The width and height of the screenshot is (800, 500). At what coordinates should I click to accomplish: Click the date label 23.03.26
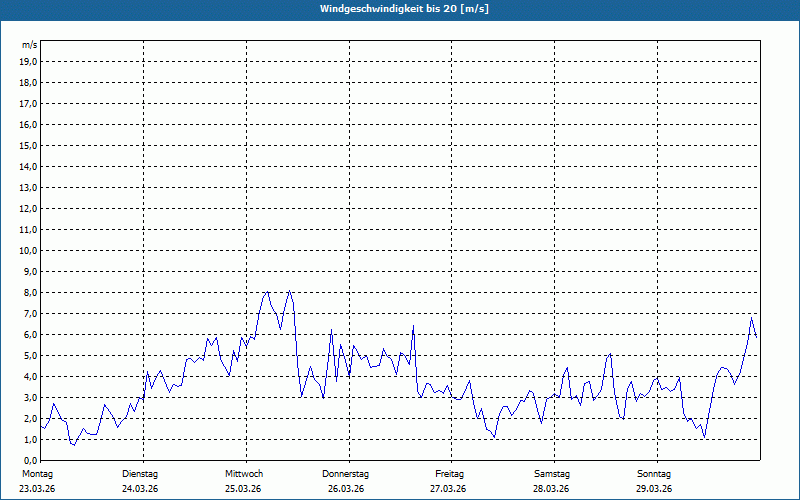click(x=36, y=489)
